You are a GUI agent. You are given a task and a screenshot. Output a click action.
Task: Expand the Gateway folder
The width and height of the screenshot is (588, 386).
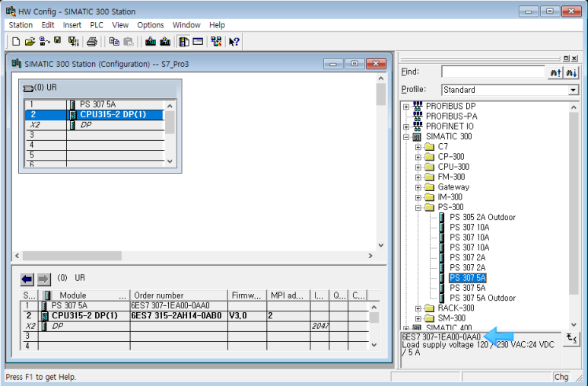[x=418, y=187]
